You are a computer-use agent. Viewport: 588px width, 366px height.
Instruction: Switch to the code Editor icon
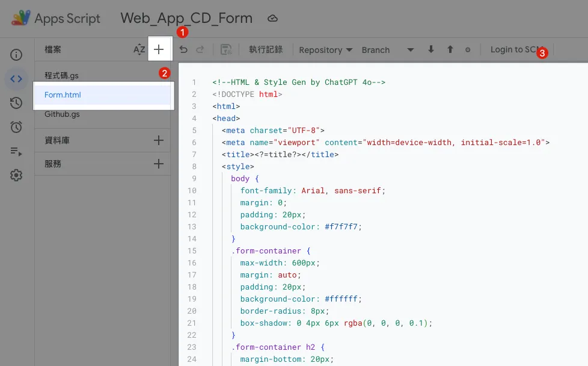tap(16, 79)
